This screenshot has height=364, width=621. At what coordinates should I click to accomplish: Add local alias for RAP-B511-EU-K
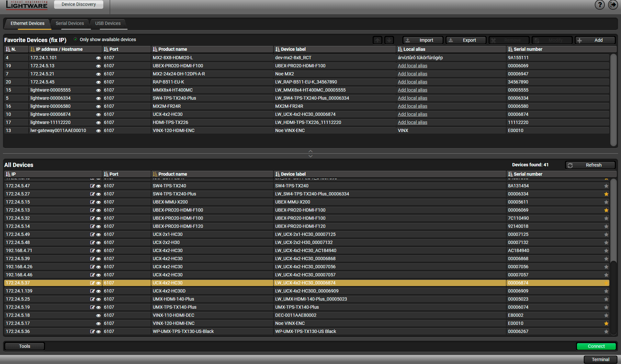coord(412,82)
